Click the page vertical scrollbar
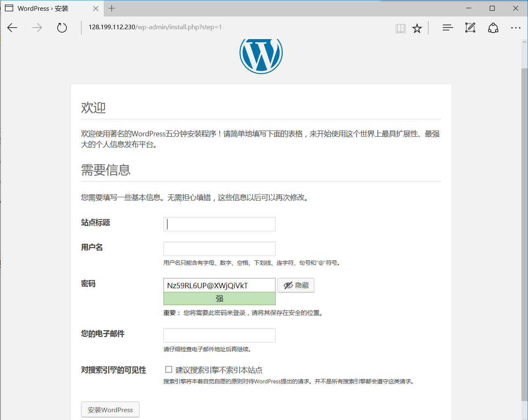 pos(524,235)
